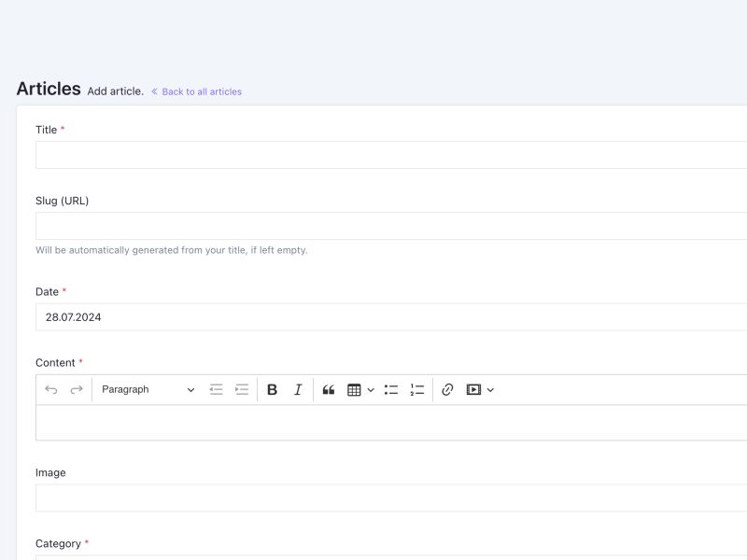Click the insert link icon

(447, 390)
